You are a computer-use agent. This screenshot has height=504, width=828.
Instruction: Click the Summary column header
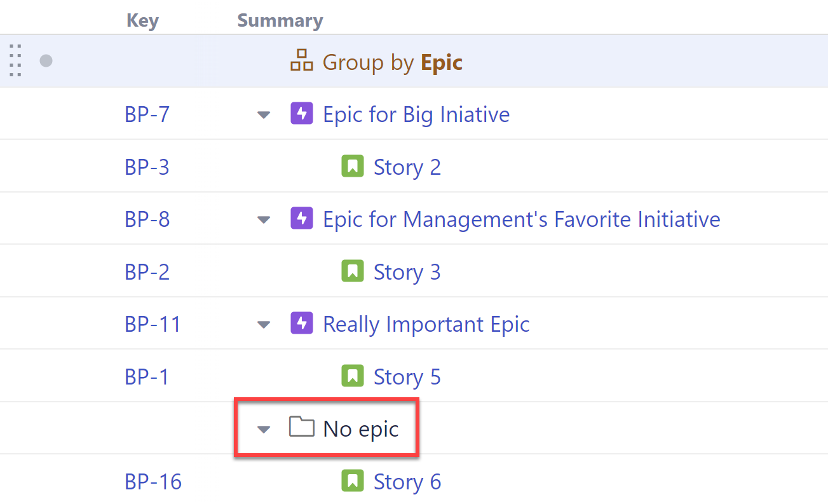coord(280,20)
